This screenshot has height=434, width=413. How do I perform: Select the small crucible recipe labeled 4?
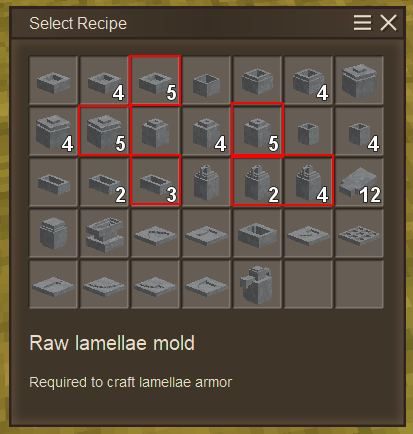pos(359,131)
